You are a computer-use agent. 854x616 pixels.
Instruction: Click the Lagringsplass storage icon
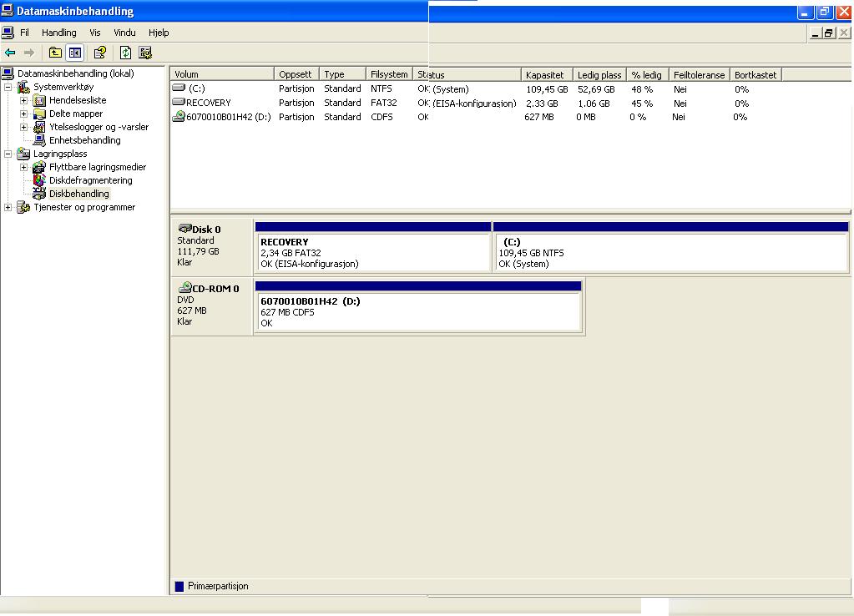[23, 154]
